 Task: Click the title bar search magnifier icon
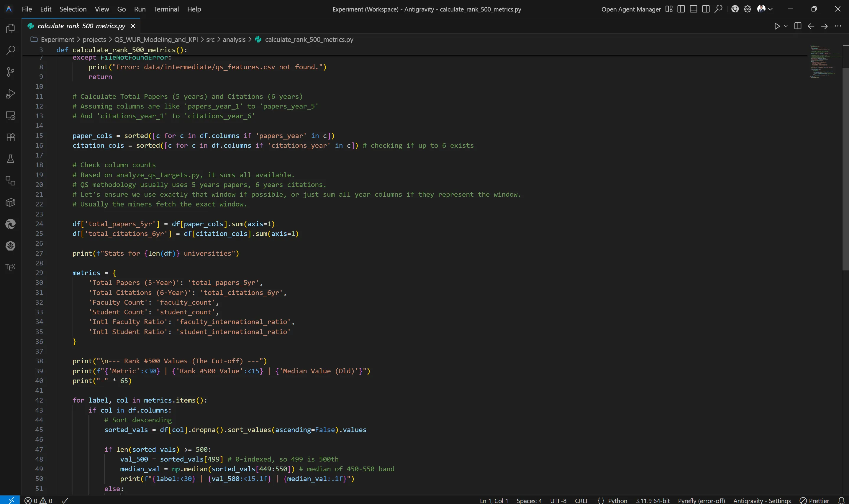click(718, 9)
